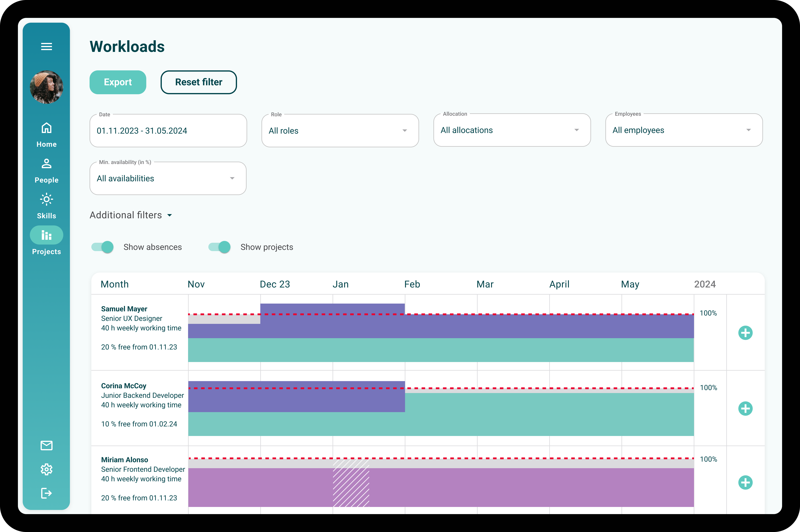Image resolution: width=800 pixels, height=532 pixels.
Task: Open the settings gear icon
Action: pyautogui.click(x=47, y=469)
